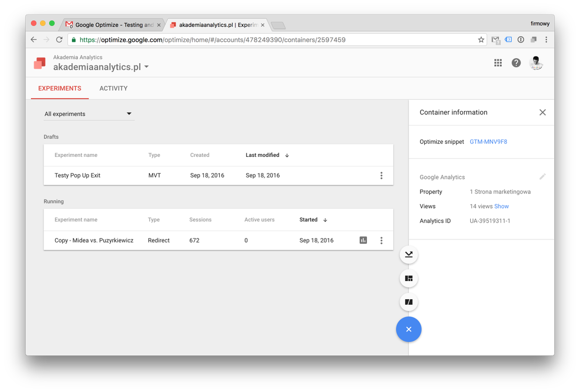Switch to the EXPERIMENTS tab
580x392 pixels.
tap(60, 88)
